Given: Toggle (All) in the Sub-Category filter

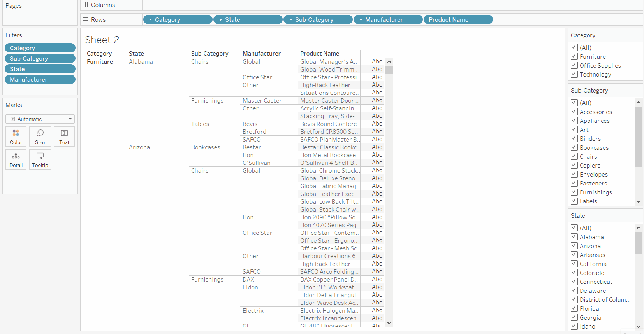Looking at the screenshot, I should (x=574, y=103).
